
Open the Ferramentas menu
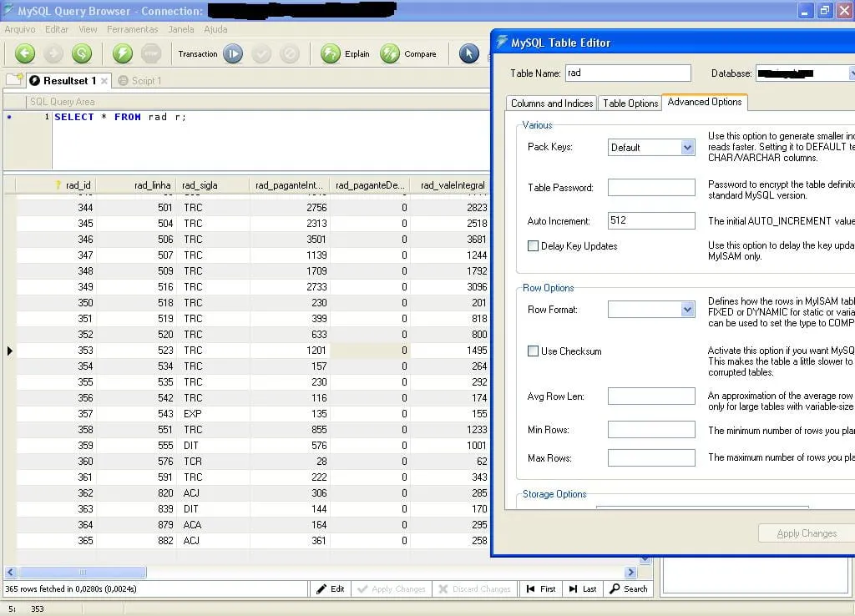[x=132, y=29]
